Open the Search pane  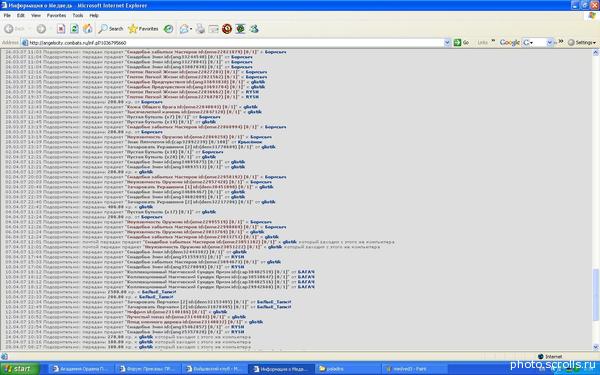111,29
